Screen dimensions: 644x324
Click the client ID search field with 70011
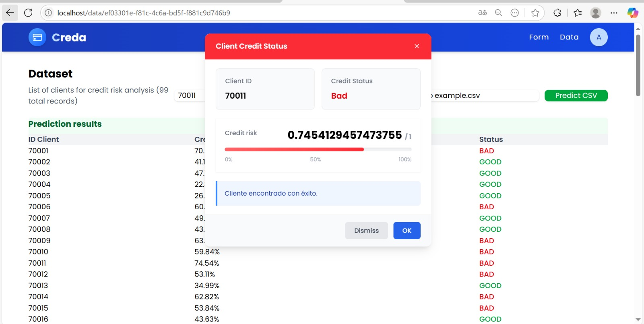point(190,95)
